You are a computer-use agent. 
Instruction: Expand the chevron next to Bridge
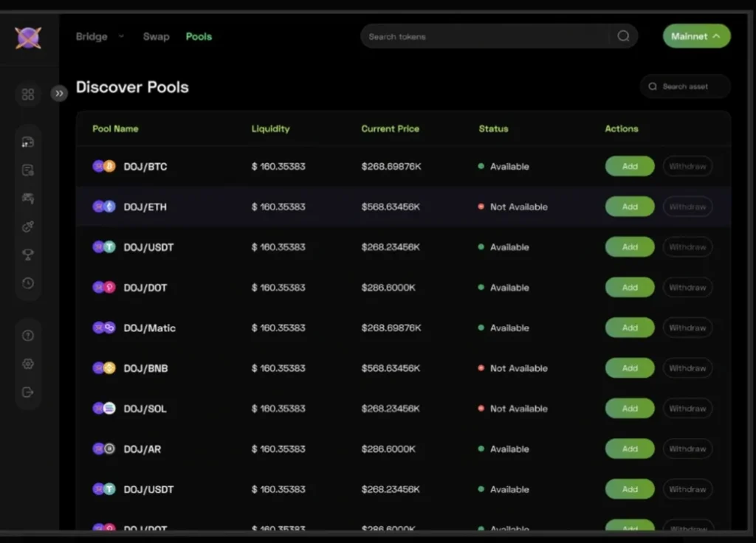[121, 36]
